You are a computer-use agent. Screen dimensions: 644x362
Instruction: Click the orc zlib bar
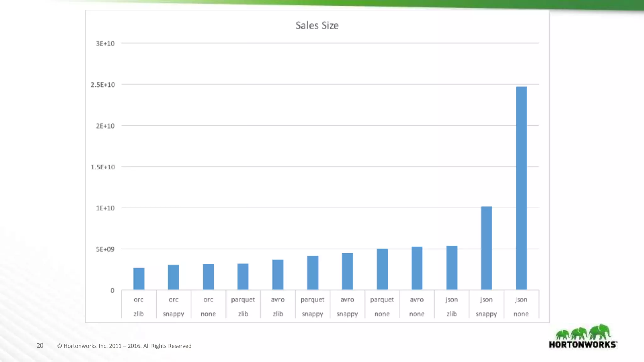[x=139, y=279]
